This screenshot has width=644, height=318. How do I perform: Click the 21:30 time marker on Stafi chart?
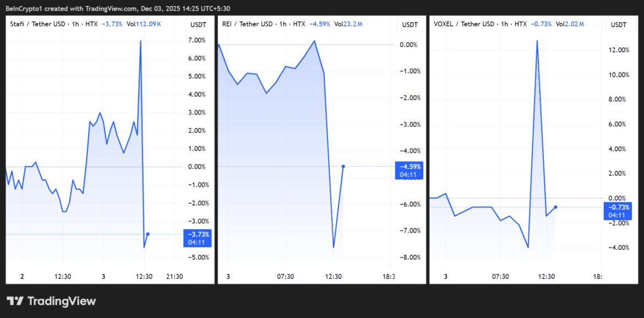click(x=174, y=276)
